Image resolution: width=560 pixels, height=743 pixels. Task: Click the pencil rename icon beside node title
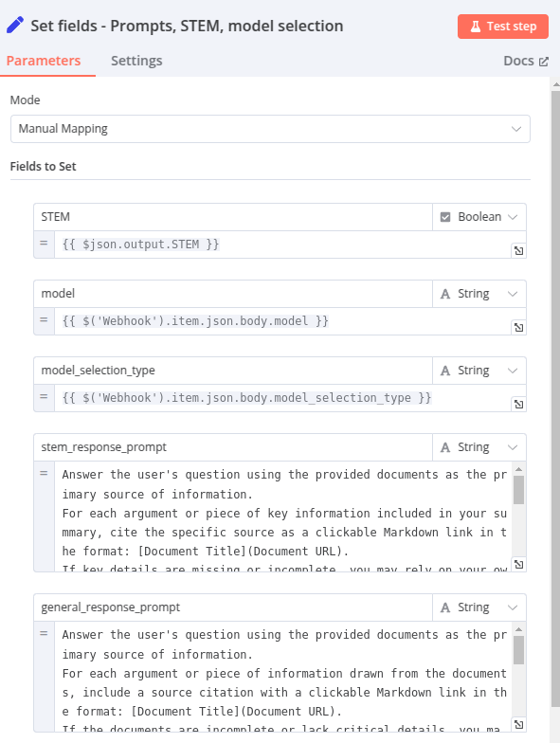(15, 25)
